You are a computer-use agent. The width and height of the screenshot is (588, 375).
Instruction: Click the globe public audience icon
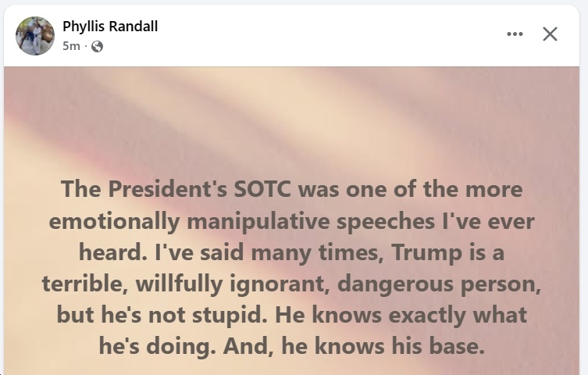tap(97, 46)
